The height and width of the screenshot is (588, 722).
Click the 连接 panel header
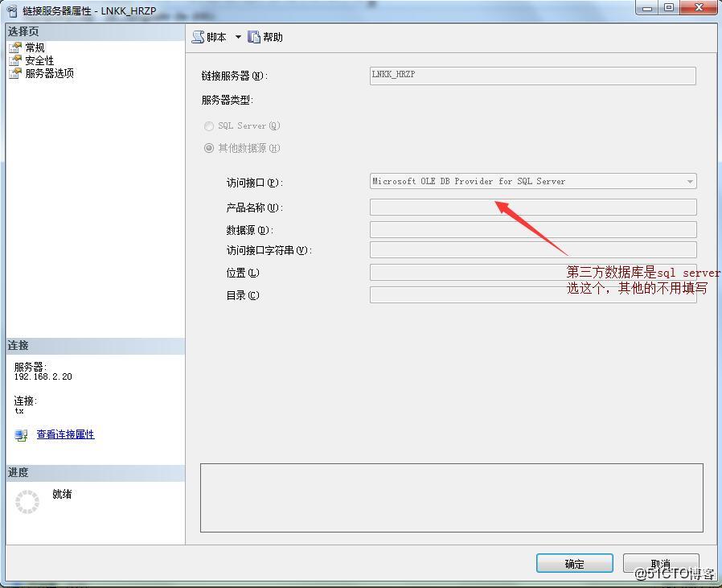[x=96, y=346]
